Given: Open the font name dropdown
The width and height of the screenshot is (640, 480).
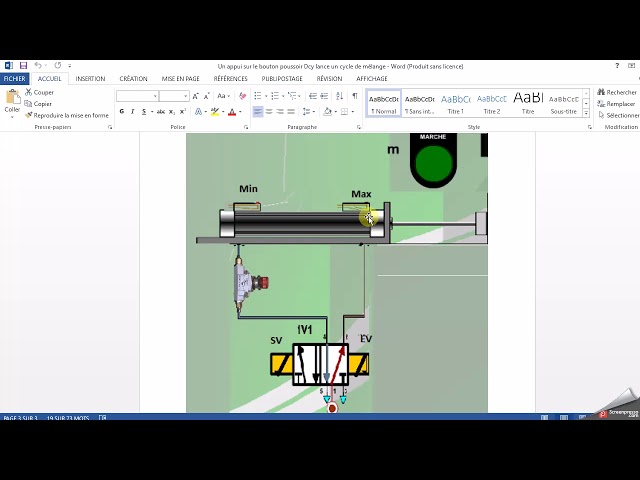Looking at the screenshot, I should pos(155,96).
